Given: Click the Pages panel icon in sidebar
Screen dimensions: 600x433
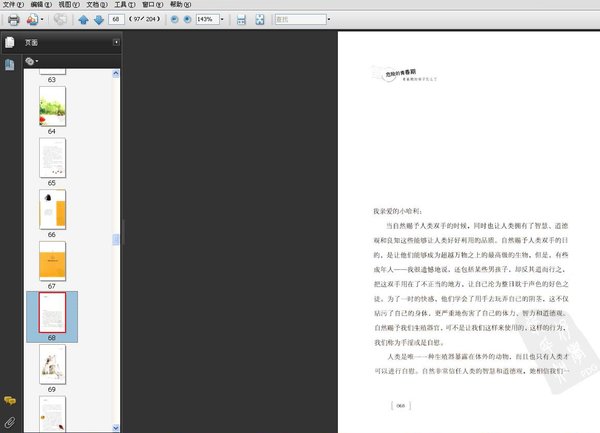Looking at the screenshot, I should tap(10, 42).
